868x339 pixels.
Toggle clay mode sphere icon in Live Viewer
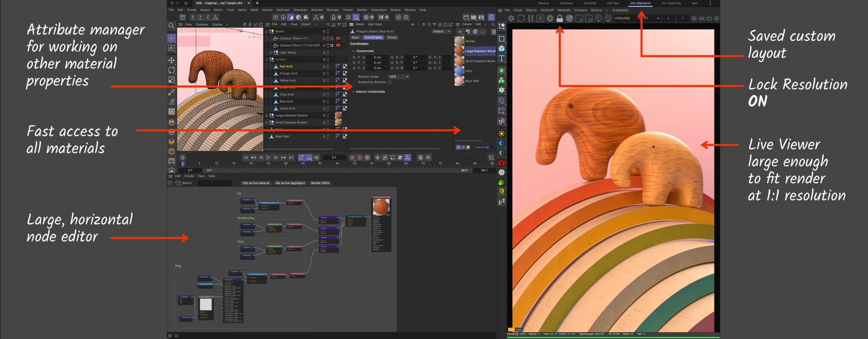tap(569, 18)
